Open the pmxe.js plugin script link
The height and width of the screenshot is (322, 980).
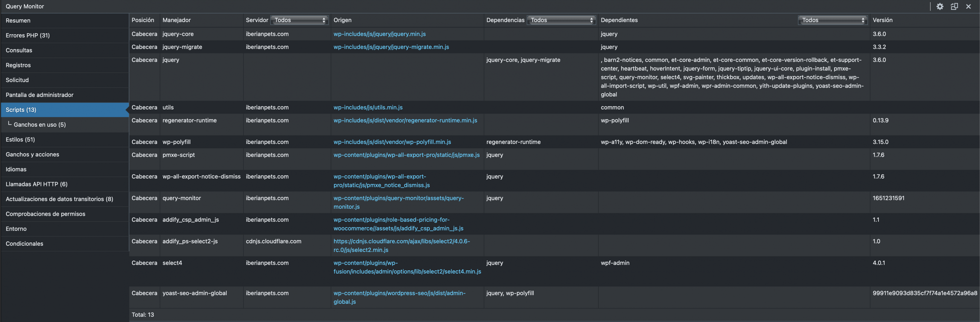(406, 155)
